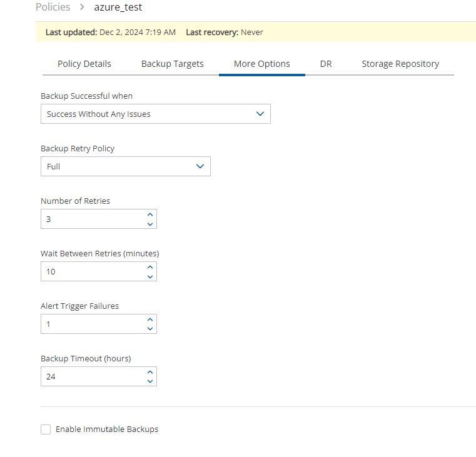Image resolution: width=476 pixels, height=457 pixels.
Task: Raise the Backup Timeout hours
Action: point(149,372)
